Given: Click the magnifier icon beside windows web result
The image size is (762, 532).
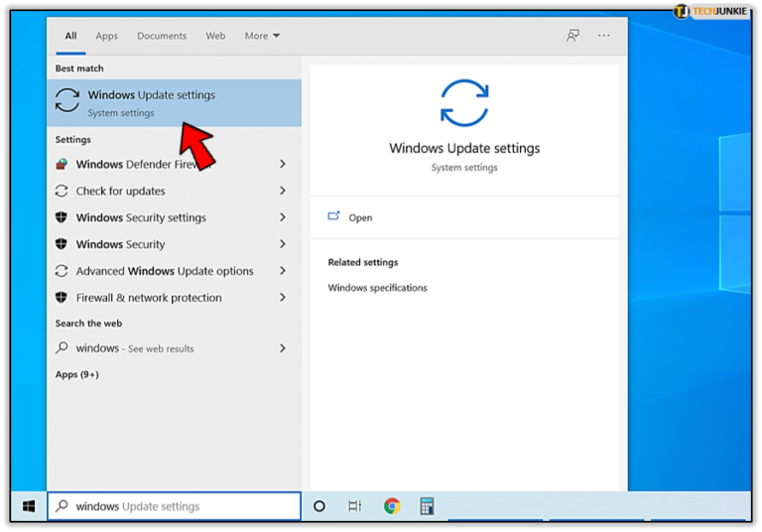Looking at the screenshot, I should point(62,347).
